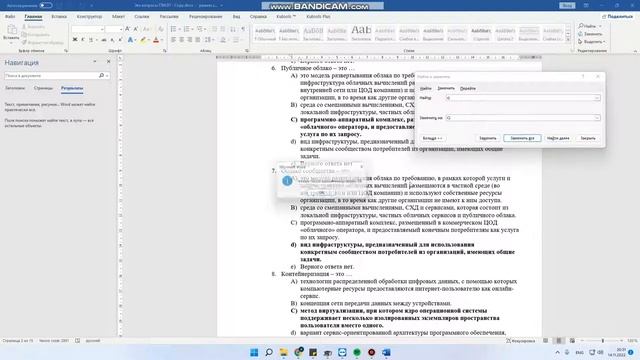Open text effects blue A icon
The height and width of the screenshot is (360, 640).
tap(130, 40)
